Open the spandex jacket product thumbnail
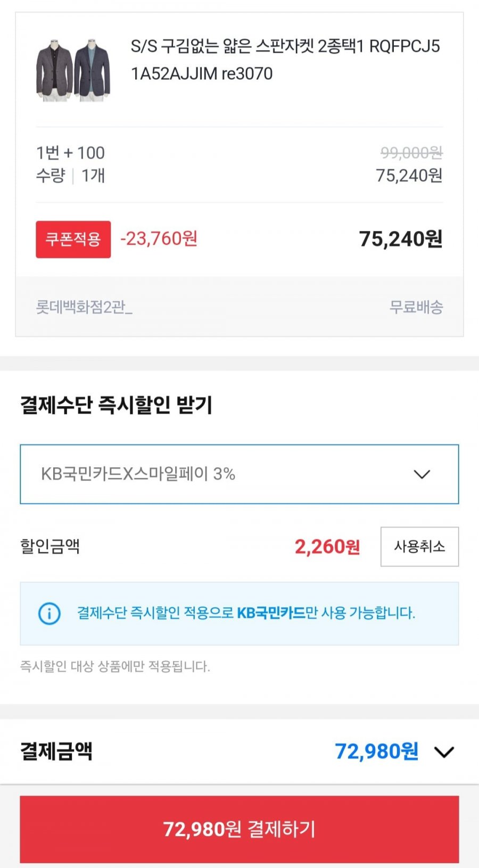 pos(73,69)
